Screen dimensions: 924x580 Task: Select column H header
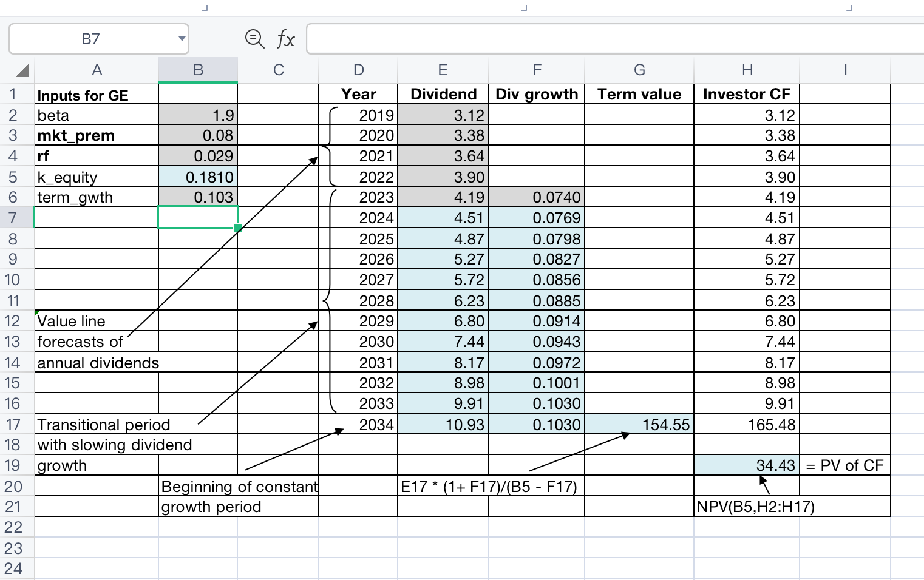pos(747,70)
